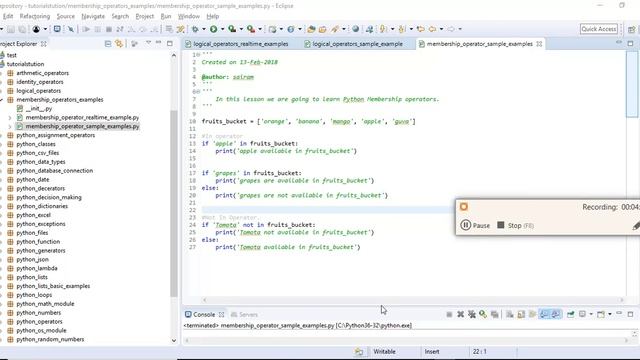Expand membership_operator_realtime_example.py tree node
Viewport: 640px width, 360px height.
10,118
